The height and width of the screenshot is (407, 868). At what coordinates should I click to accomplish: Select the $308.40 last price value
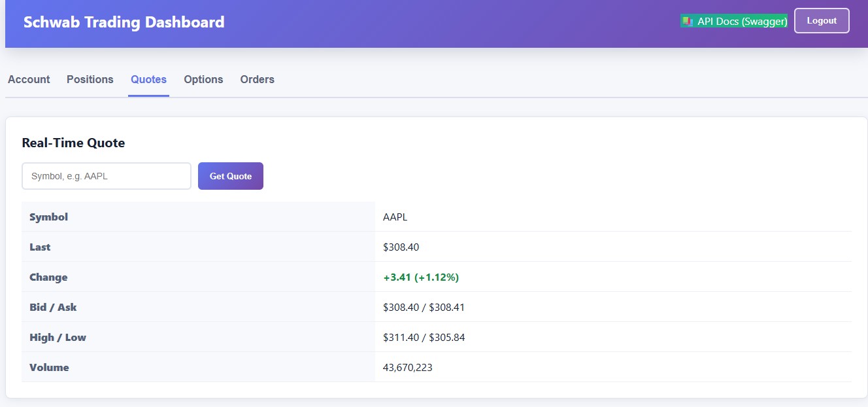click(401, 247)
